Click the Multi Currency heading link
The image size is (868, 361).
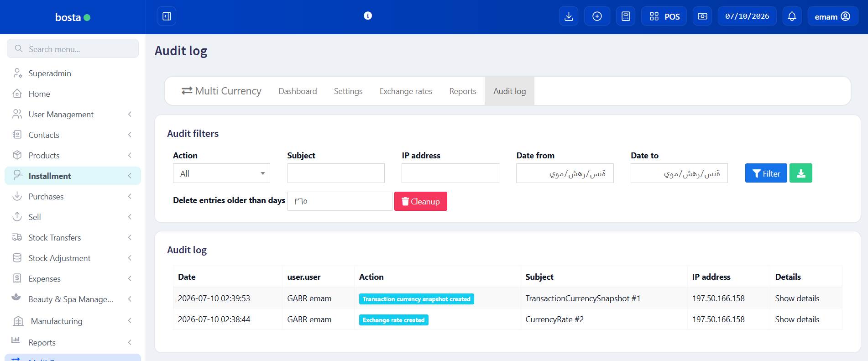pos(221,91)
